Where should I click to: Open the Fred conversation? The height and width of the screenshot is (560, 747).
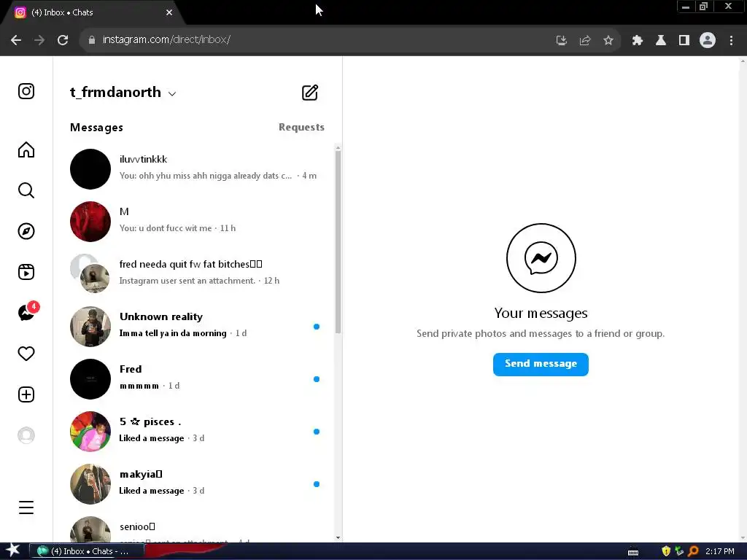(194, 378)
